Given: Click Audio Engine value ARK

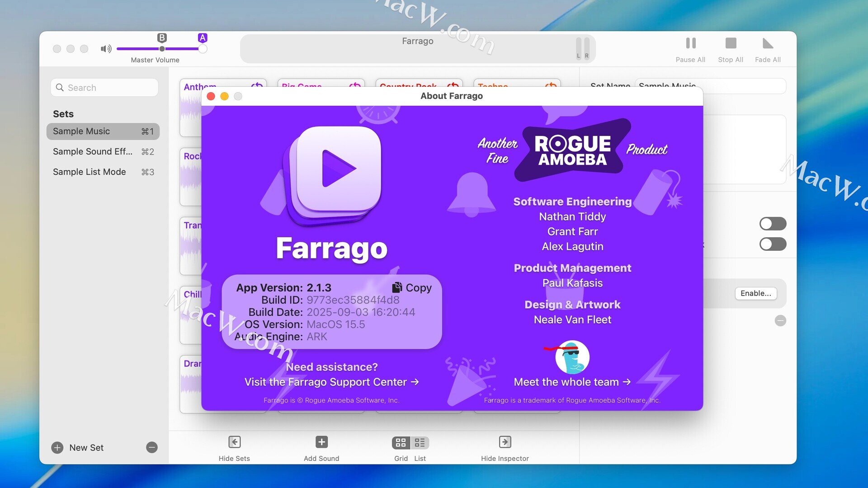Looking at the screenshot, I should [317, 336].
